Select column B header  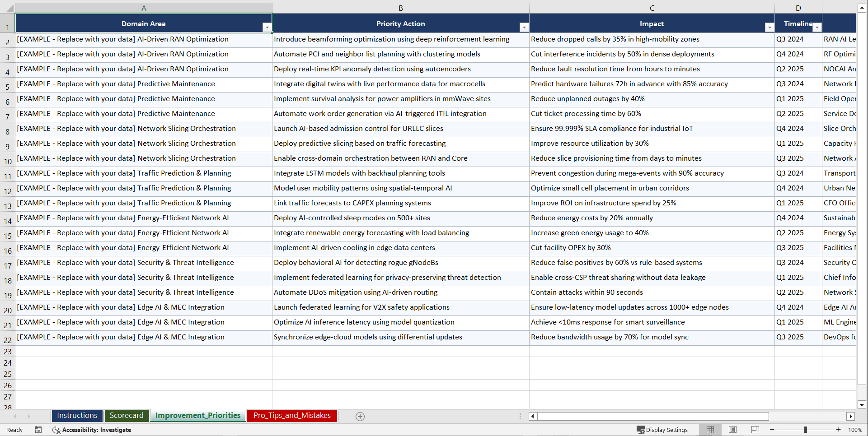click(400, 8)
